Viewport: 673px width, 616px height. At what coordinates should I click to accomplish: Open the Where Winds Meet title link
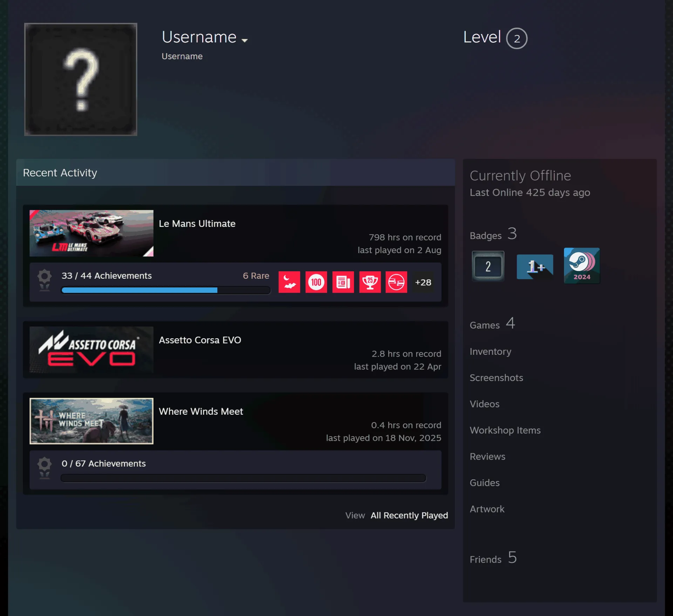tap(201, 411)
